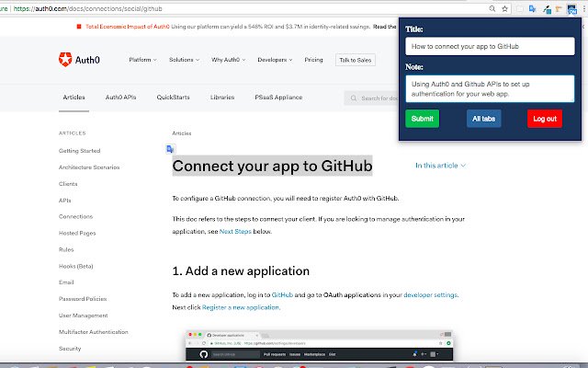
Task: Switch to the Auth0 APIs tab
Action: 120,98
